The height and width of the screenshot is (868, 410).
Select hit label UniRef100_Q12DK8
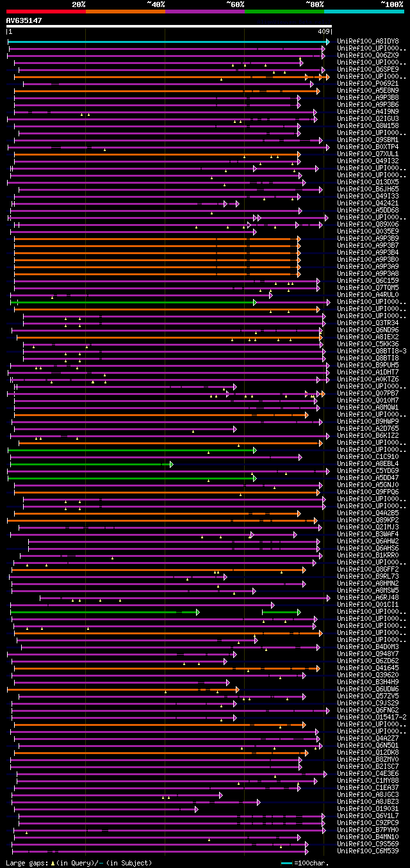tap(369, 753)
